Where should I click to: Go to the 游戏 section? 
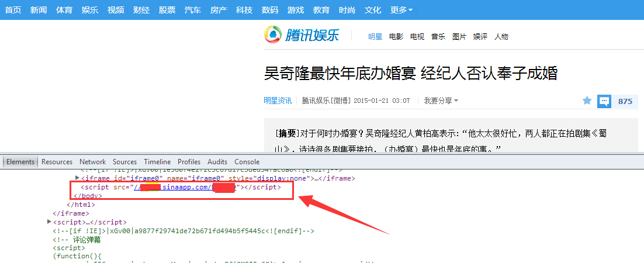tap(295, 10)
